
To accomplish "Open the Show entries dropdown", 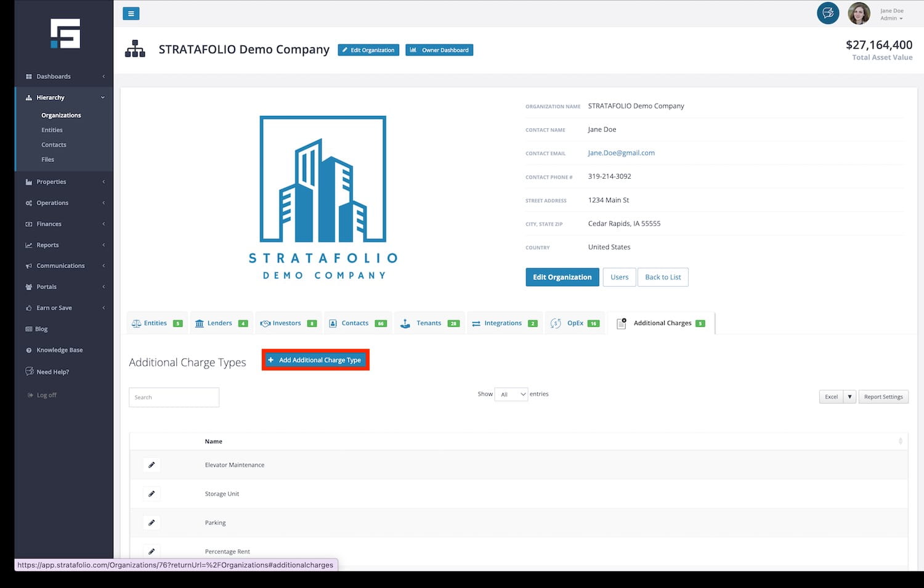I will 511,394.
